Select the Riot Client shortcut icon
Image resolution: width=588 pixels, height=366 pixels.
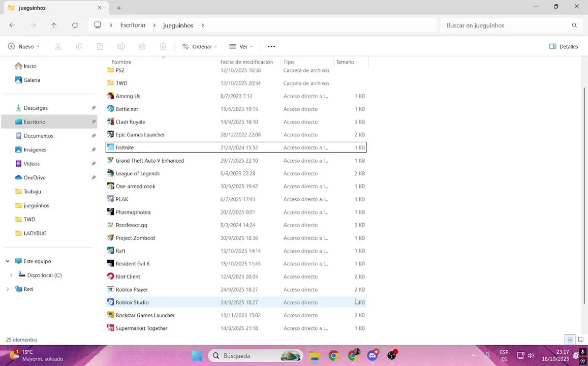110,277
